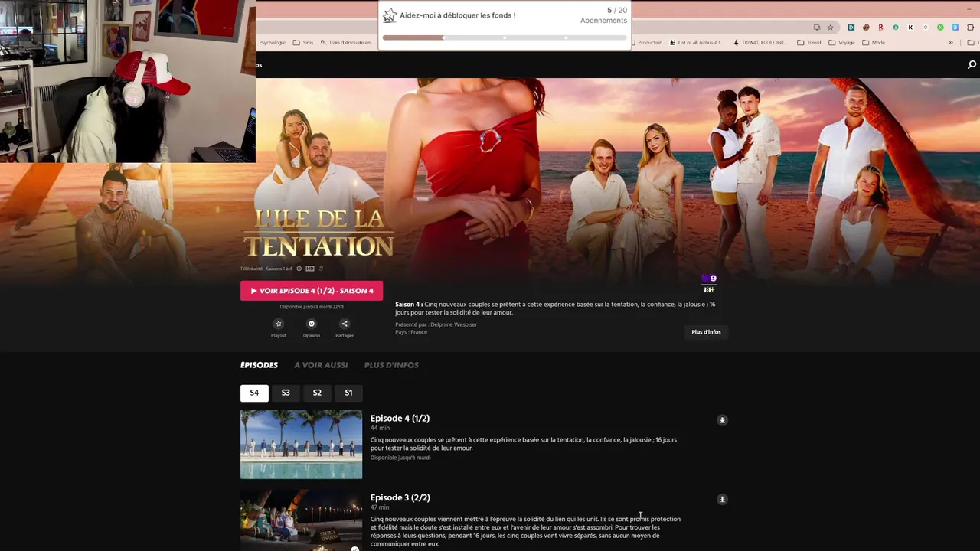Select season S2
Screen dimensions: 980x551
317,393
